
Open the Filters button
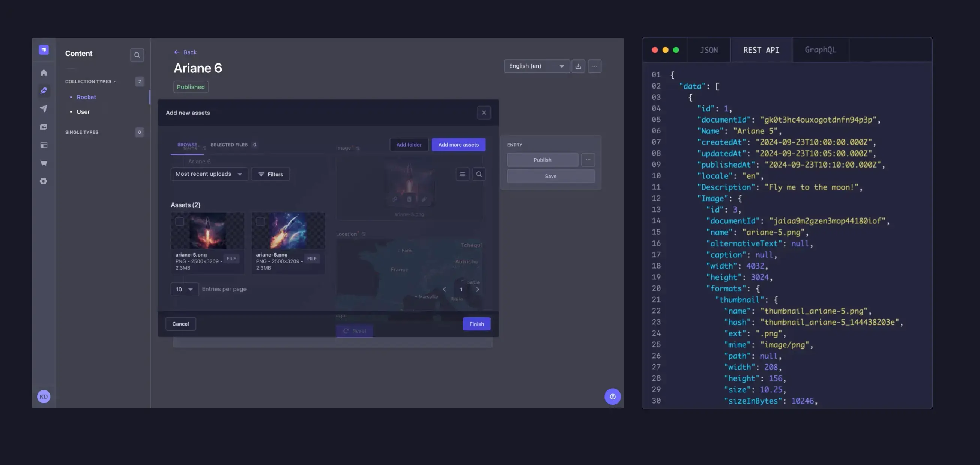coord(271,174)
